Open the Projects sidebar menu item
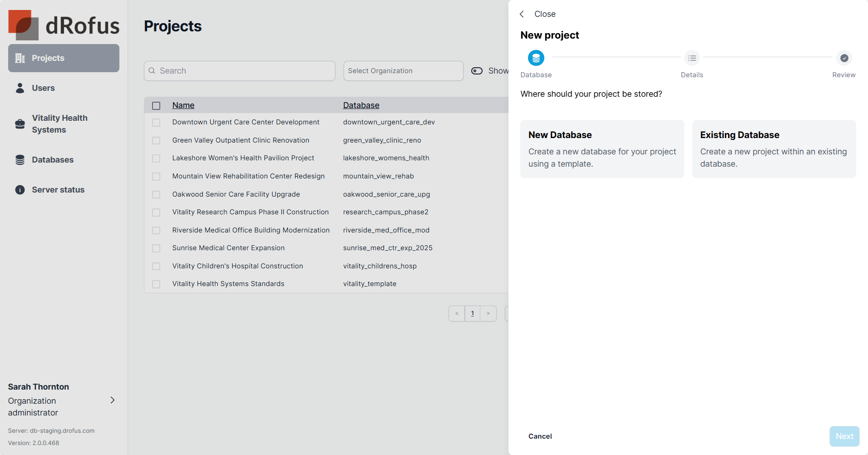 pyautogui.click(x=64, y=58)
